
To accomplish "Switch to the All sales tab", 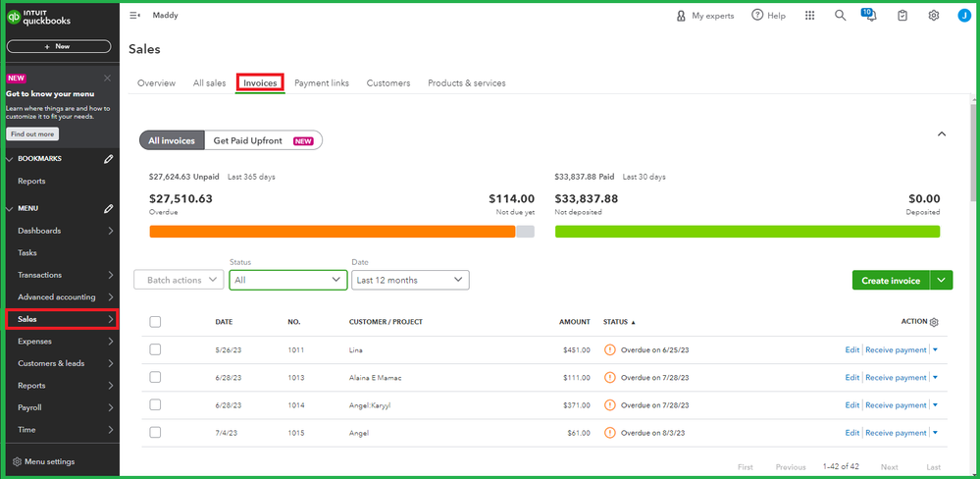I will click(x=209, y=82).
